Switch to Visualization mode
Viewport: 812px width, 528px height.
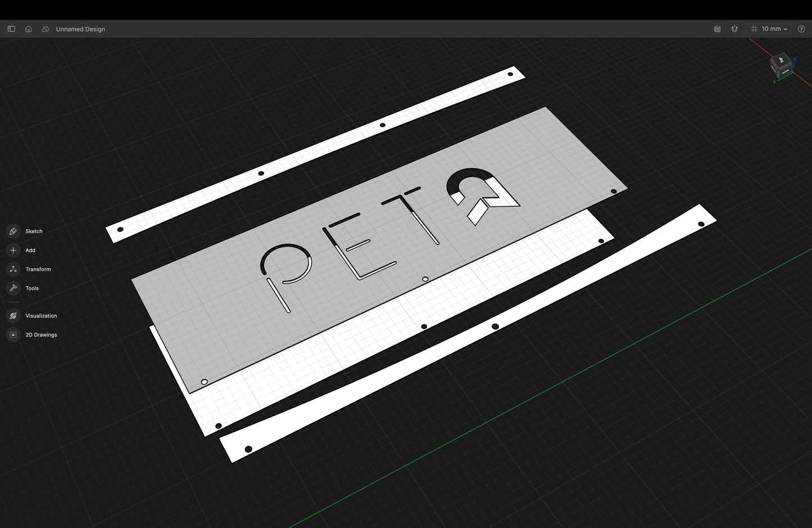point(13,316)
